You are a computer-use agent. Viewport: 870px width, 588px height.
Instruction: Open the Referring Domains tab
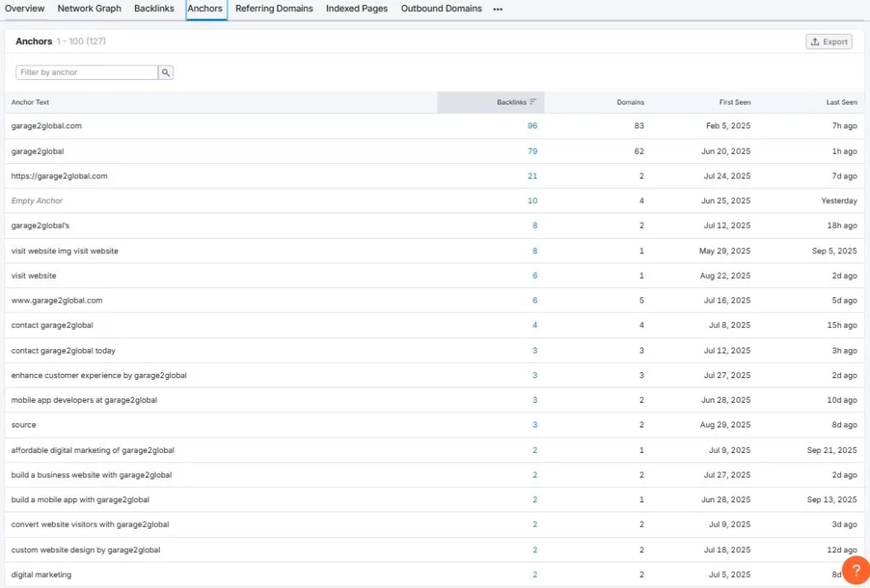pyautogui.click(x=274, y=8)
